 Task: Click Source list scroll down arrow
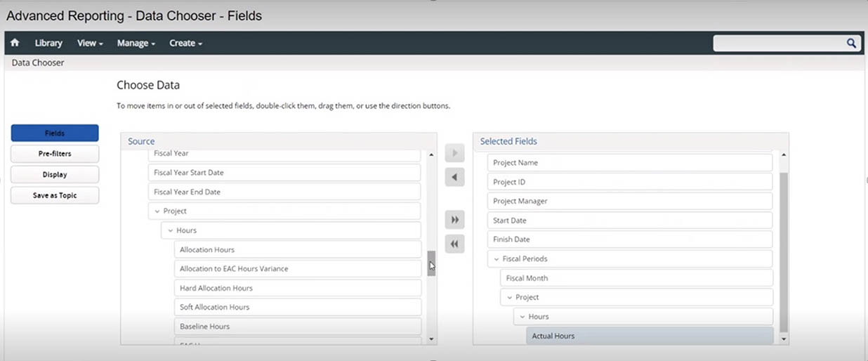click(x=432, y=339)
